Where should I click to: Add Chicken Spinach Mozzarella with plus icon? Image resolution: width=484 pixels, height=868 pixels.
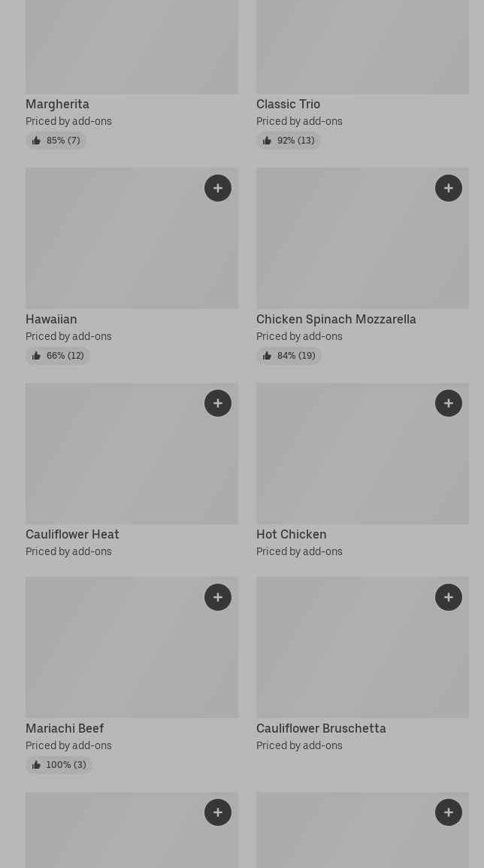pyautogui.click(x=449, y=188)
